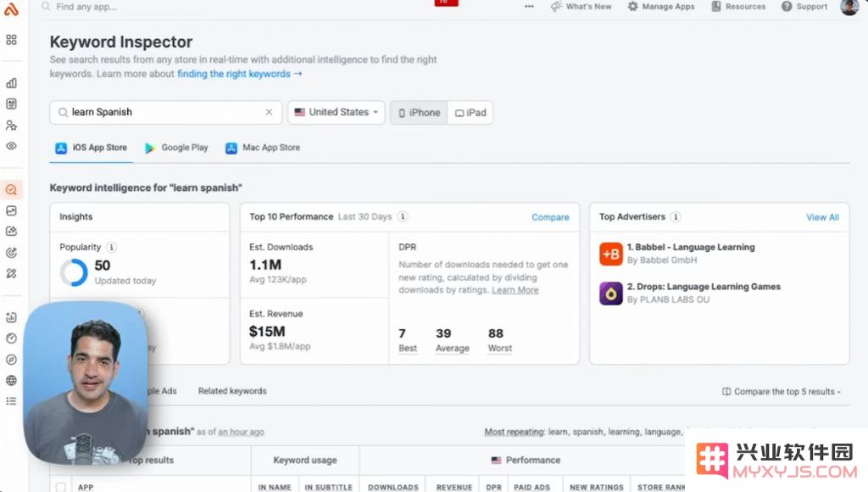Select the iPad device toggle
Viewport: 868px width, 492px height.
pyautogui.click(x=470, y=113)
